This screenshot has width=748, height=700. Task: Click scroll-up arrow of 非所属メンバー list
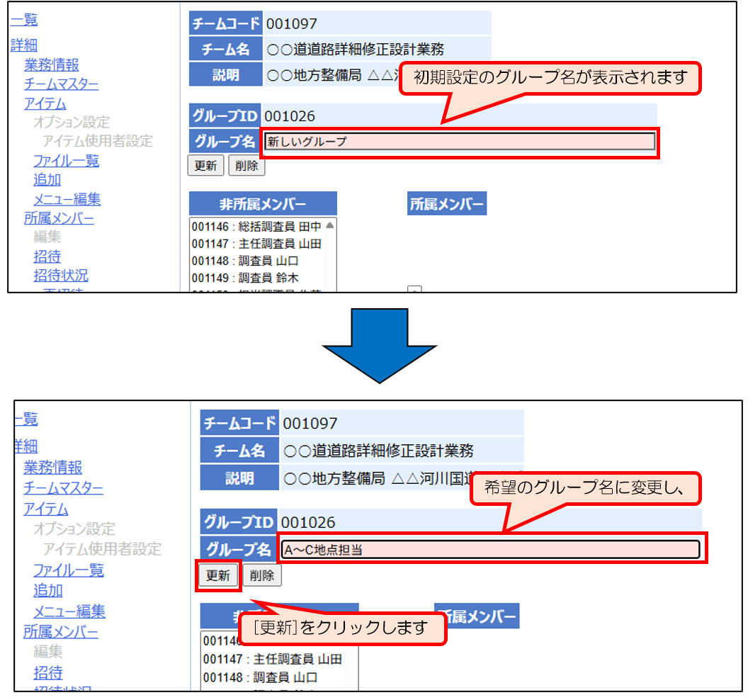tap(330, 225)
